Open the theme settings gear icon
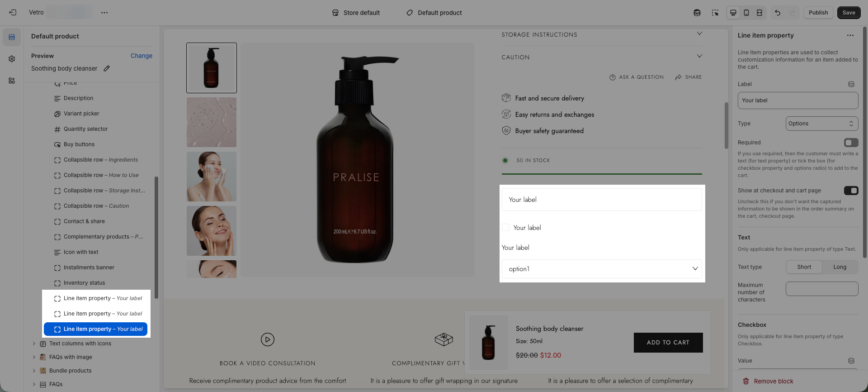The height and width of the screenshot is (392, 868). click(12, 59)
